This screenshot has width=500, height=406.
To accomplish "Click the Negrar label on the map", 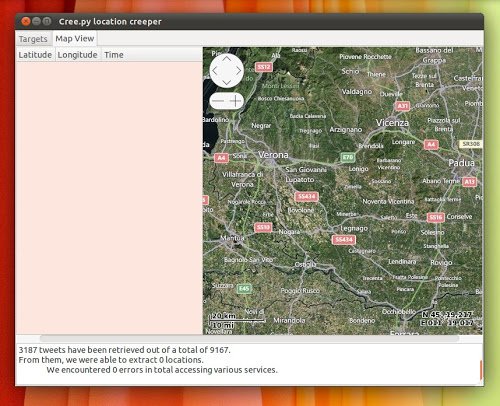I will (x=261, y=126).
